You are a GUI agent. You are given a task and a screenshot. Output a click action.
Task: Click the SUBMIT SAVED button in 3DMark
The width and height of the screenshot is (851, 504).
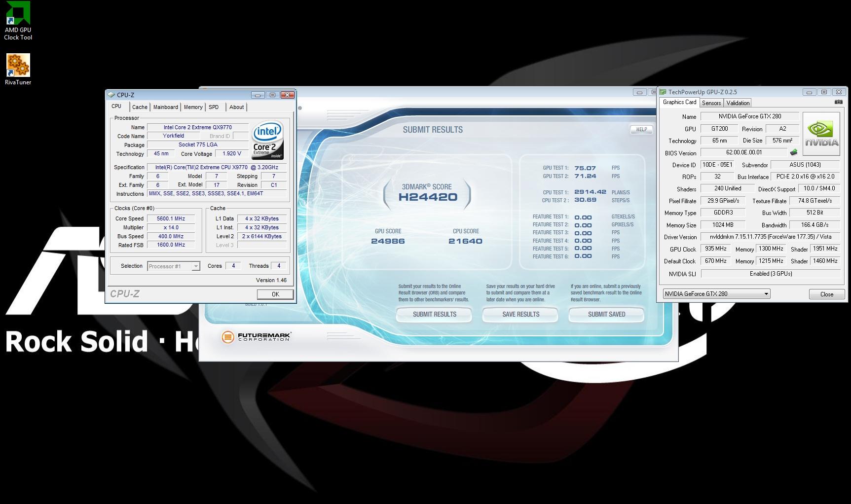pyautogui.click(x=606, y=314)
